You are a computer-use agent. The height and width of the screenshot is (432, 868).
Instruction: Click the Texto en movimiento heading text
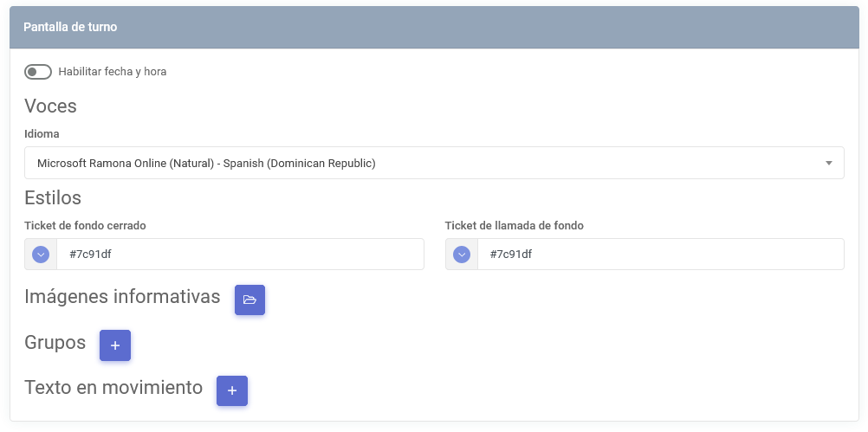point(113,387)
